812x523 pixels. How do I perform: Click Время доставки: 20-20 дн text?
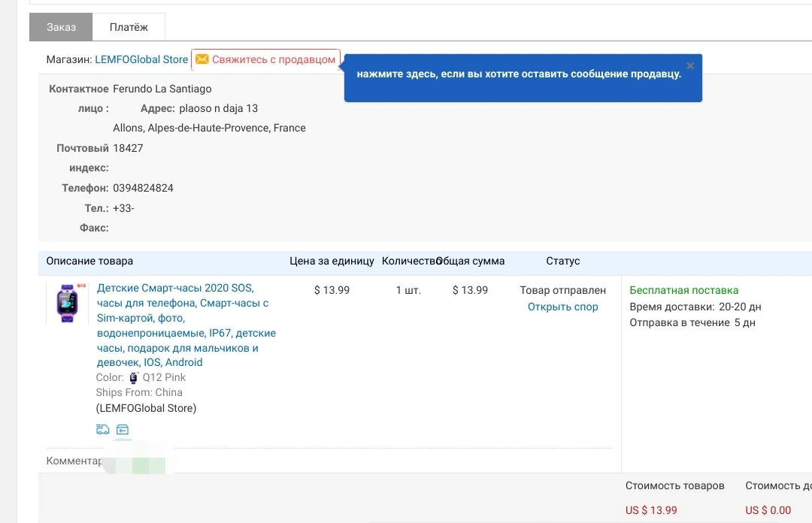pyautogui.click(x=695, y=307)
